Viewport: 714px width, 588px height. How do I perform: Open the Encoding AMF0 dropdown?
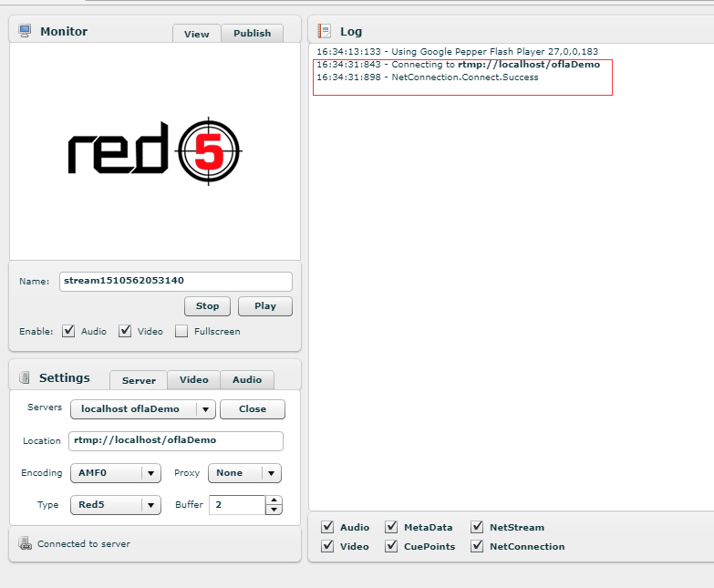point(116,473)
